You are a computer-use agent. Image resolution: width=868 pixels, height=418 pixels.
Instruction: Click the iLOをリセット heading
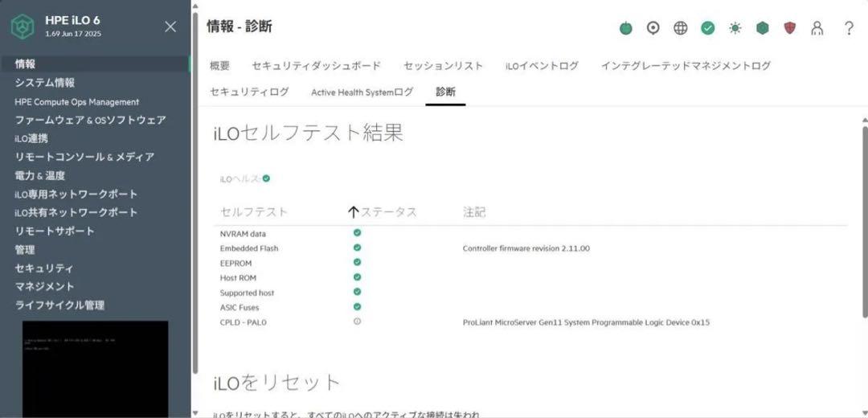click(276, 382)
